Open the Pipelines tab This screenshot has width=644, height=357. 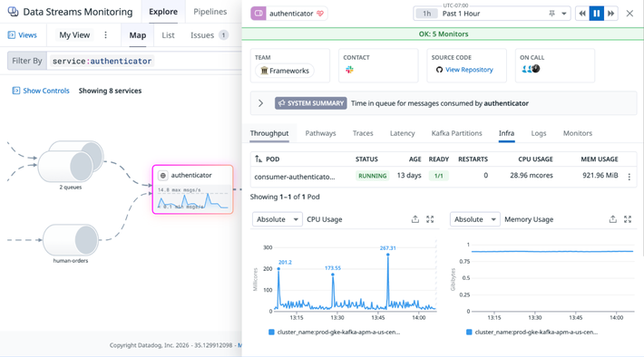click(210, 12)
